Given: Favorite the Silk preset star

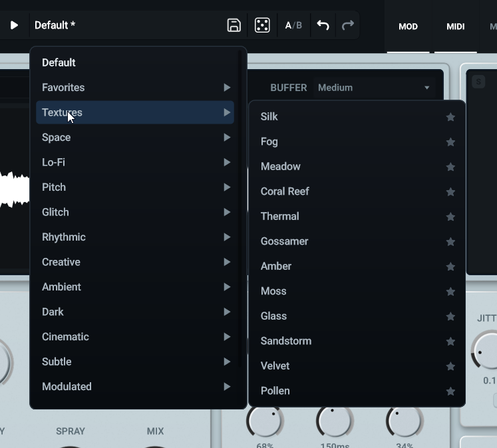Looking at the screenshot, I should tap(450, 117).
